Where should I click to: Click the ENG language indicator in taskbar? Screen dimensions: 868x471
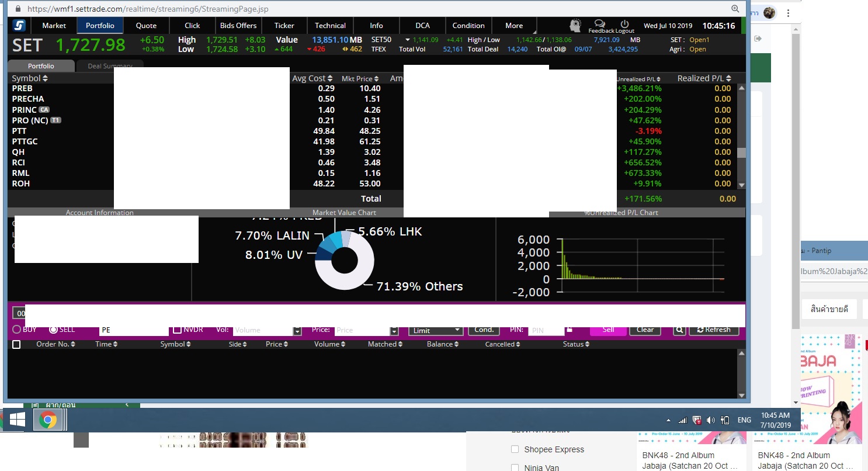tap(744, 420)
